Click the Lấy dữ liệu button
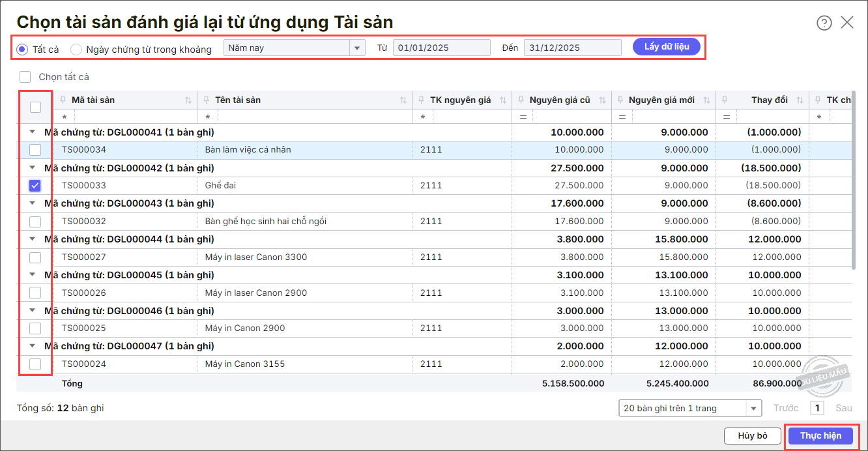This screenshot has width=868, height=451. [x=666, y=47]
